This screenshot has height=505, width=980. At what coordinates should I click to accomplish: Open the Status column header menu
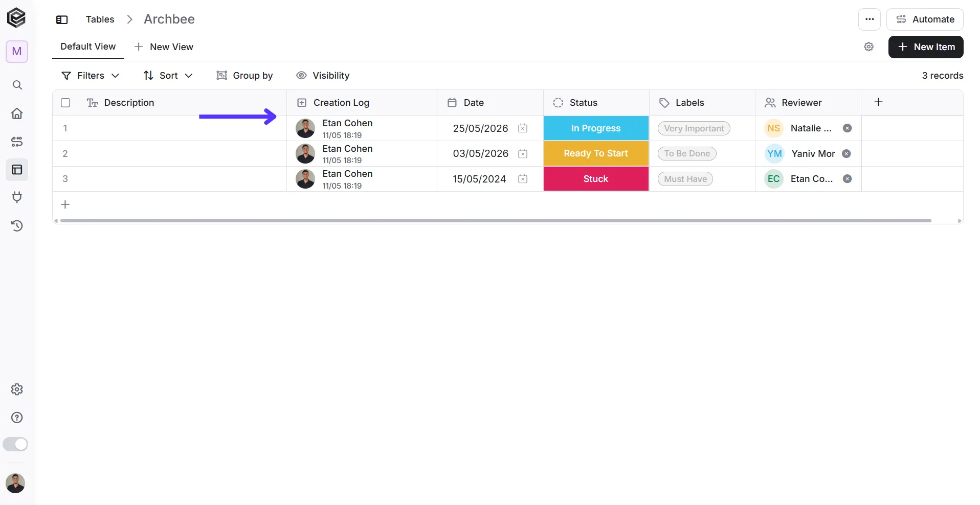[596, 103]
